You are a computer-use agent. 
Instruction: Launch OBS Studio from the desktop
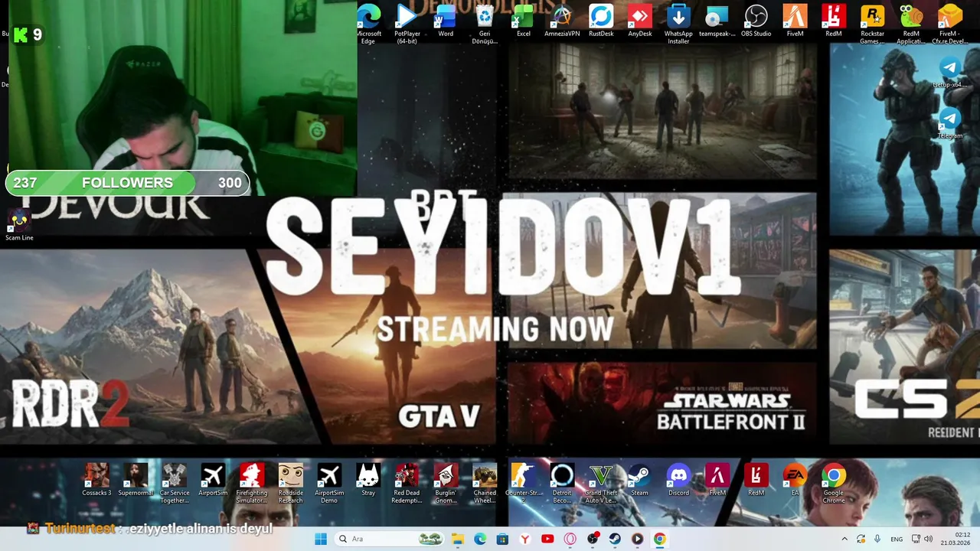[x=756, y=20]
